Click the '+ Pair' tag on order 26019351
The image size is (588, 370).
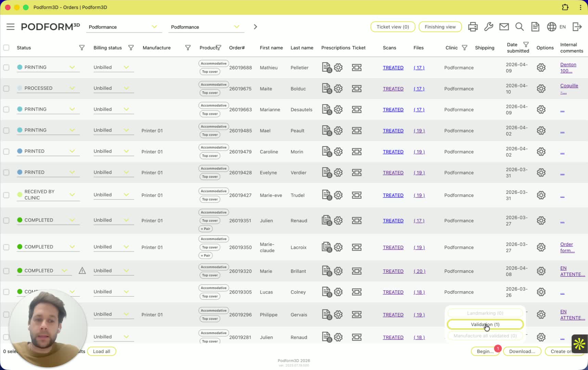coord(206,229)
